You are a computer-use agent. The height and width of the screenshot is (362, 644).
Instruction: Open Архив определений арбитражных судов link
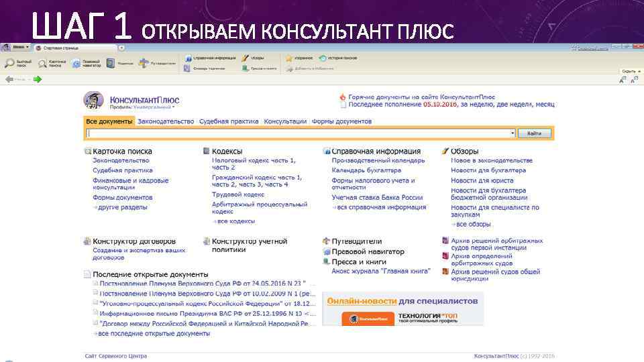(482, 259)
